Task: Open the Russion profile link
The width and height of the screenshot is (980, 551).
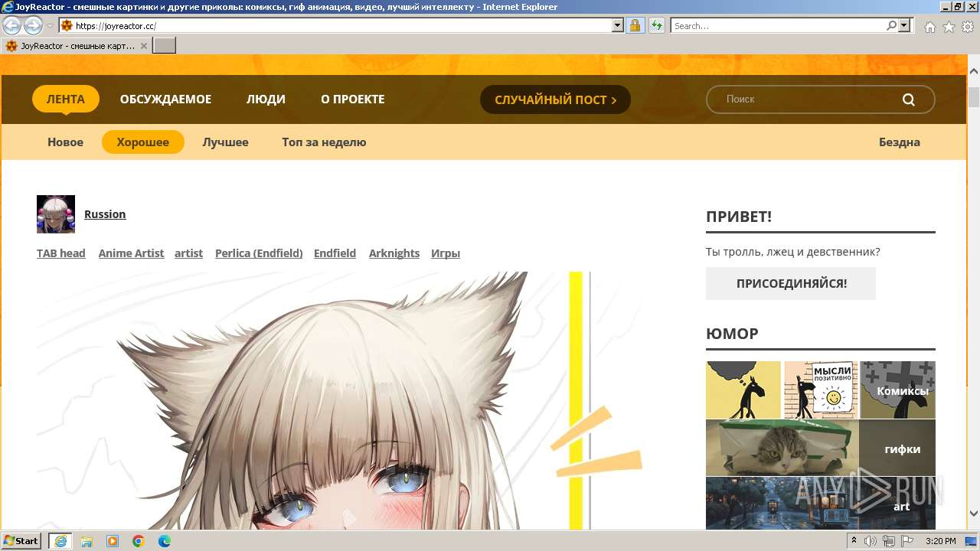Action: coord(105,214)
